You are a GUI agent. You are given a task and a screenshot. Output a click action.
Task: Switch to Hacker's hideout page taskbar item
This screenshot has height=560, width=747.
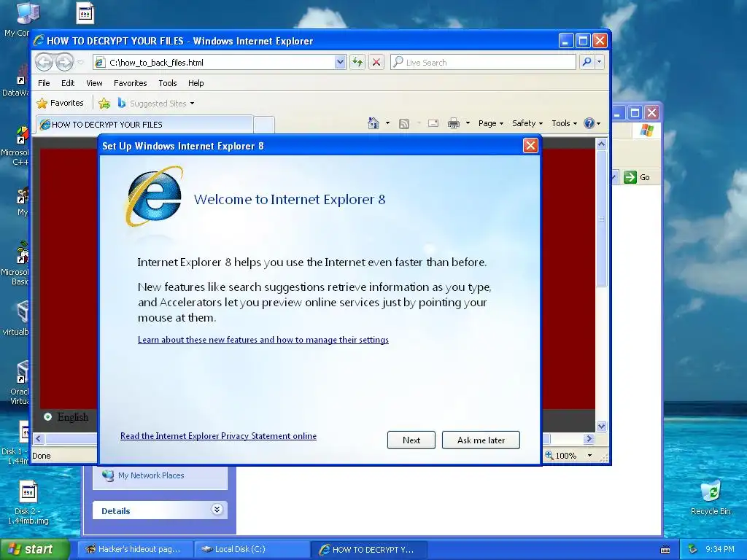[135, 549]
